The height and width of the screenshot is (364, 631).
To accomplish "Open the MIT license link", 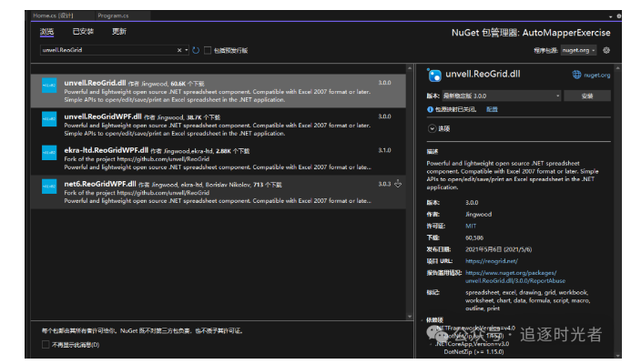I will tap(471, 226).
